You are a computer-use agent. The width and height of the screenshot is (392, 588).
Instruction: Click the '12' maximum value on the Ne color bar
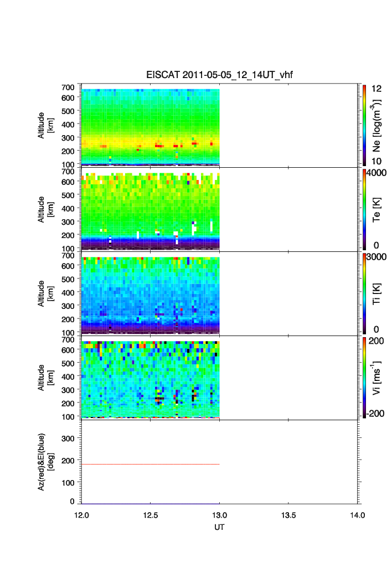pyautogui.click(x=376, y=89)
